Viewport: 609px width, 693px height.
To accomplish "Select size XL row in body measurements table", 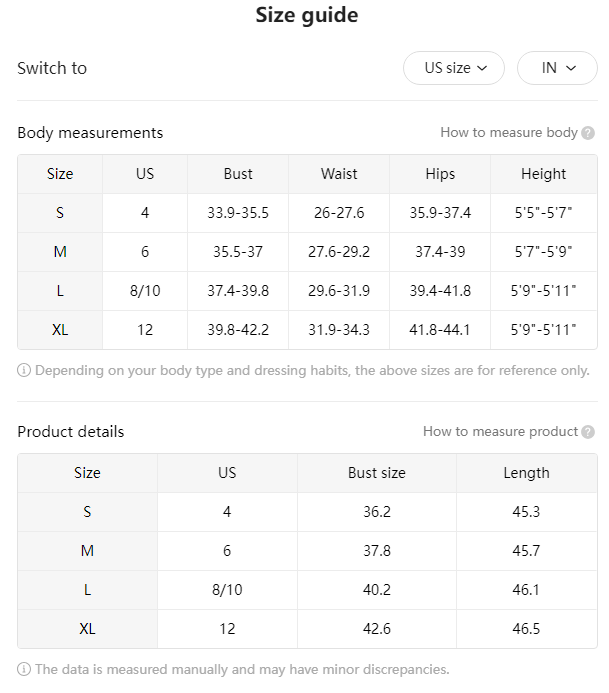I will [x=307, y=330].
